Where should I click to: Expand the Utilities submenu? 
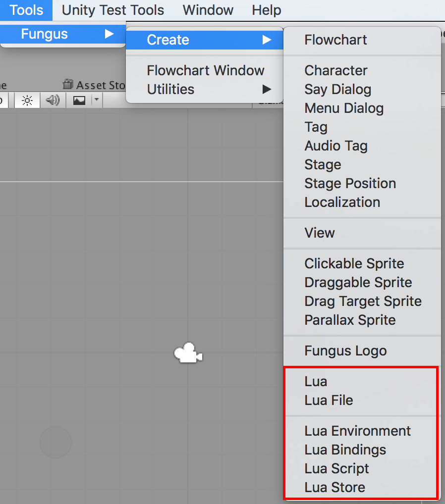coord(204,89)
